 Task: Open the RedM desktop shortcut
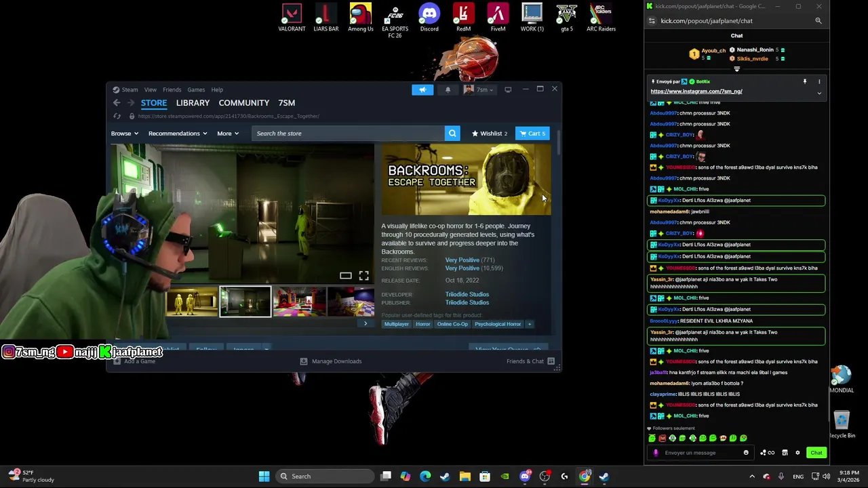[463, 18]
